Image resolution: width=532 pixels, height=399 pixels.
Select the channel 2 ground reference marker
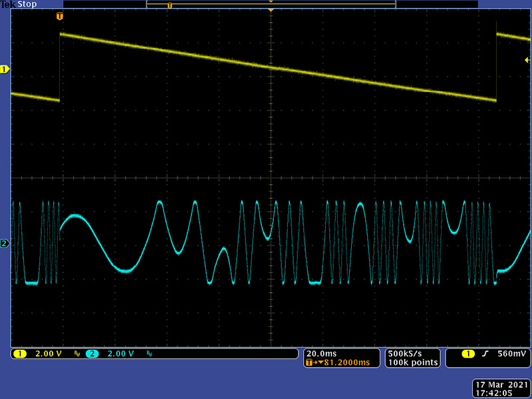[x=5, y=243]
